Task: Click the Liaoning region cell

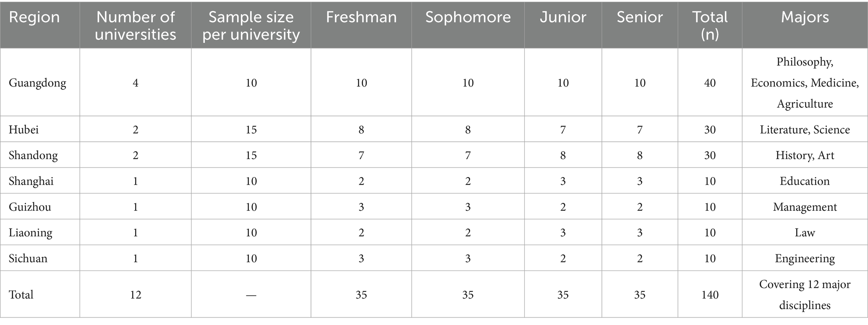Action: point(31,233)
